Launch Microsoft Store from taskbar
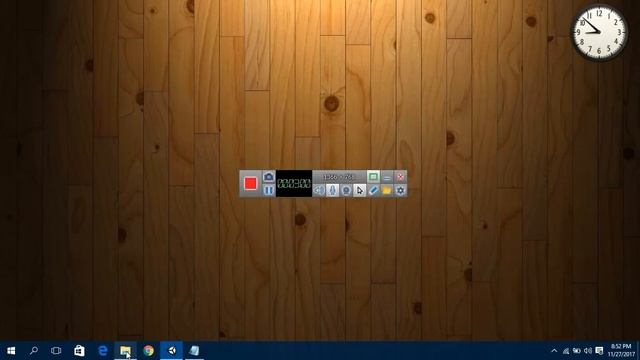Viewport: 640px width, 360px height. [x=79, y=351]
